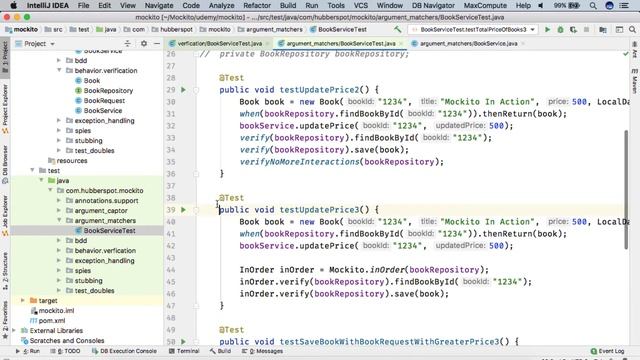640x360 pixels.
Task: Open macOS Spotlight search in menu bar
Action: (x=593, y=6)
